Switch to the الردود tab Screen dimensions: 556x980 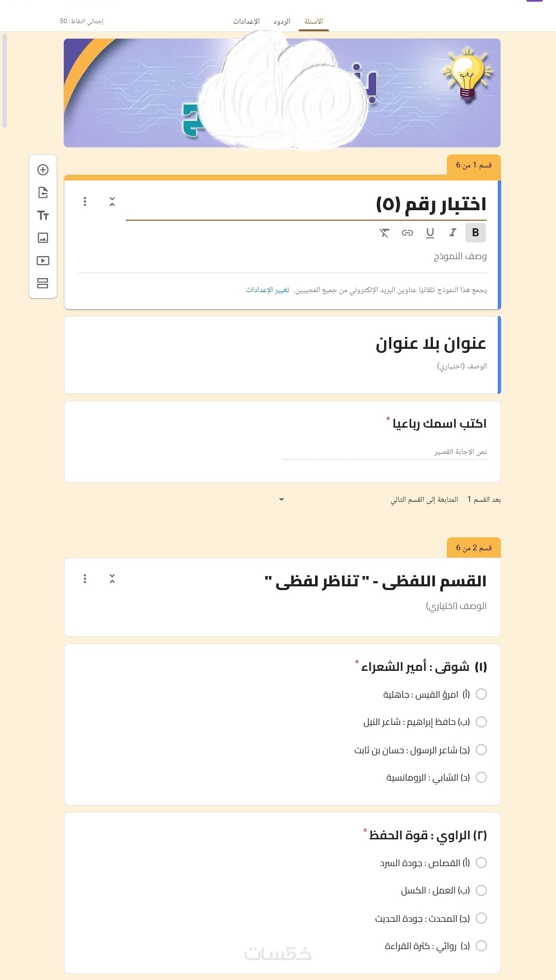point(282,21)
